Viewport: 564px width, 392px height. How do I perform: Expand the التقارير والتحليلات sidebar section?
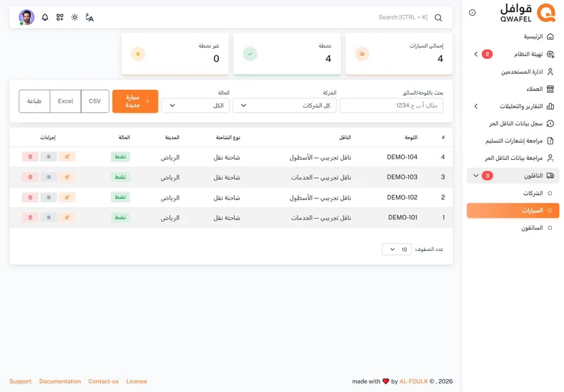tap(513, 106)
